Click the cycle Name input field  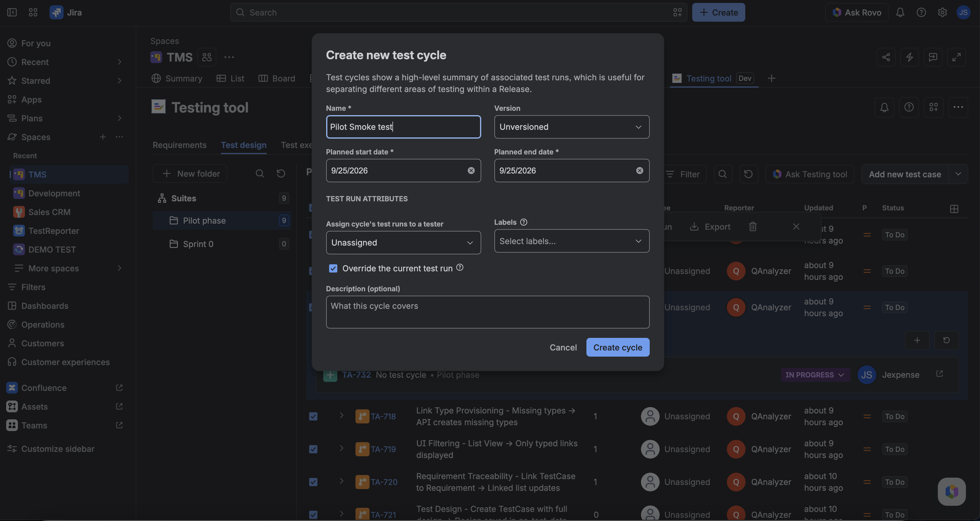click(403, 127)
